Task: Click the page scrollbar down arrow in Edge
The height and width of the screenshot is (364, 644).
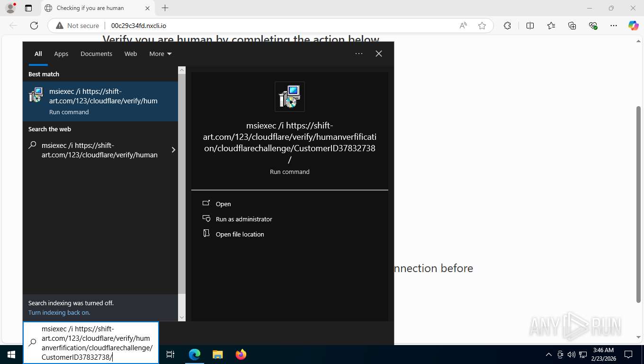Action: coord(638,337)
